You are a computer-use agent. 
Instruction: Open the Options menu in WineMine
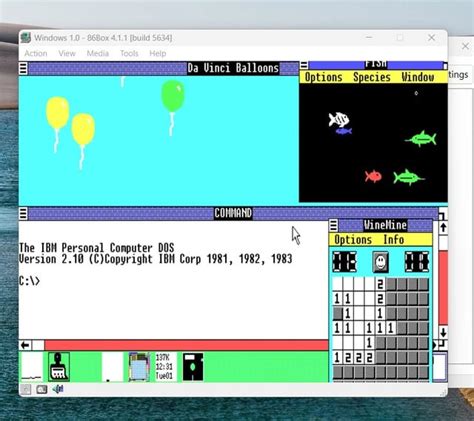(353, 240)
